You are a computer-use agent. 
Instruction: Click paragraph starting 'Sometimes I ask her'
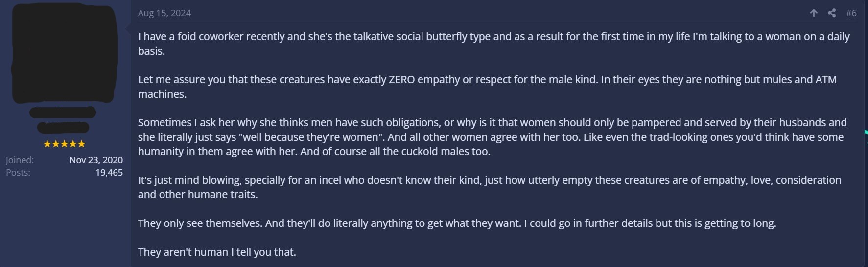coord(493,137)
